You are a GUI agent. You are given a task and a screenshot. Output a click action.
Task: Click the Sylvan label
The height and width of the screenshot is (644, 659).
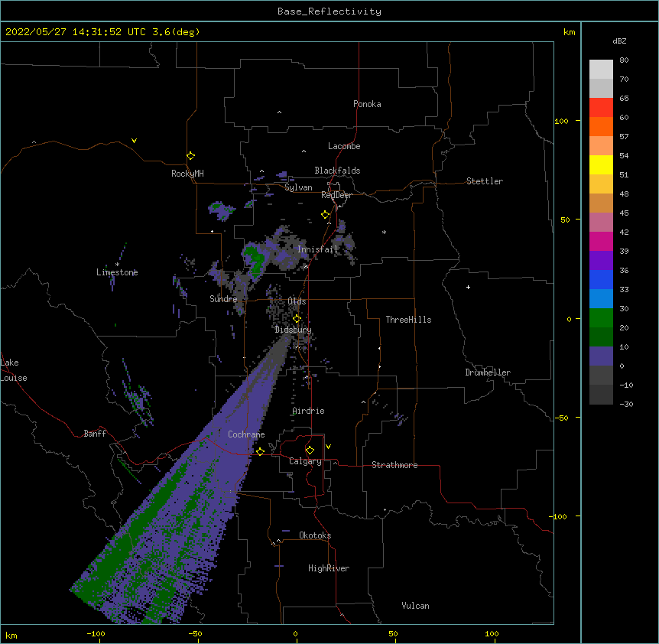[x=298, y=187]
